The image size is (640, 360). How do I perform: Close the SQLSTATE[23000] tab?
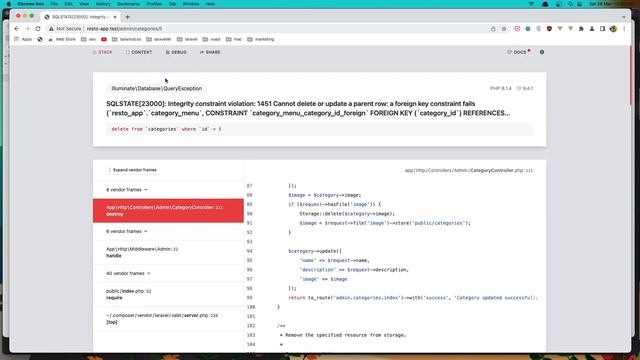115,17
